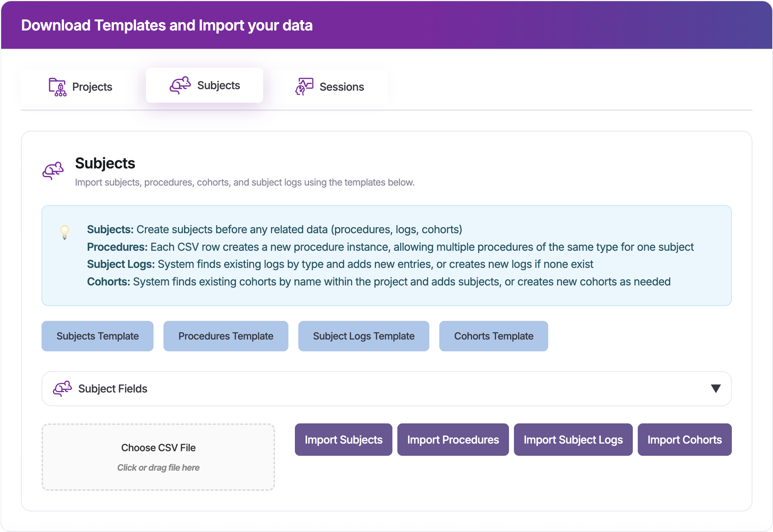Expand the Subject Fields dropdown arrow
The image size is (773, 532).
[x=715, y=389]
